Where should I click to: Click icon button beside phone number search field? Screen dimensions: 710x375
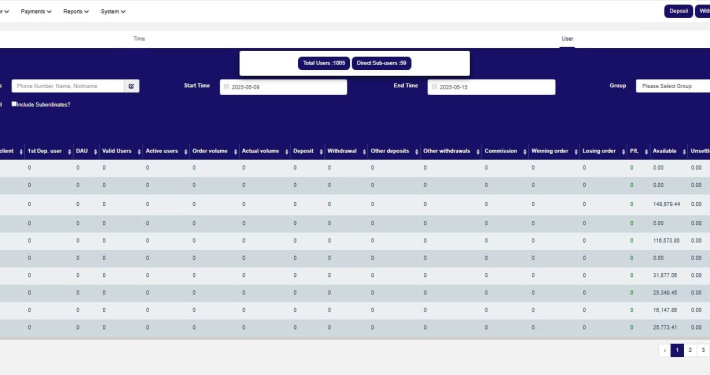click(132, 86)
